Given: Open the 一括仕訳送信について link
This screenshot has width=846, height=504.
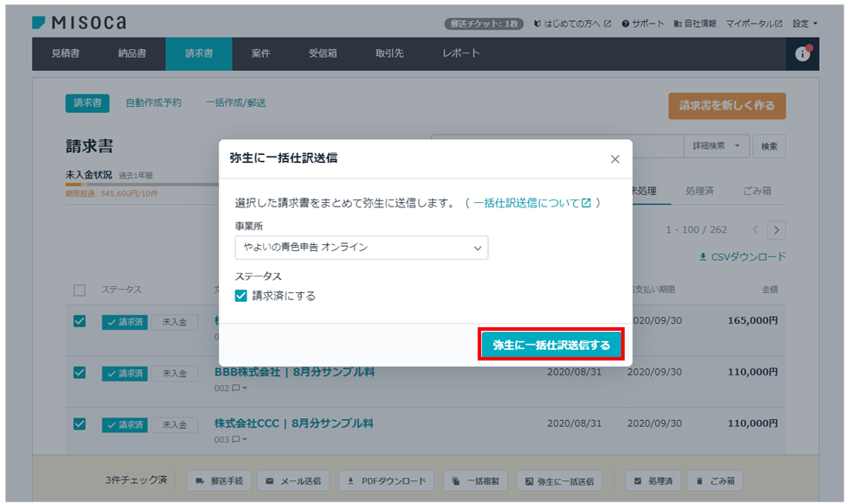Looking at the screenshot, I should click(532, 203).
